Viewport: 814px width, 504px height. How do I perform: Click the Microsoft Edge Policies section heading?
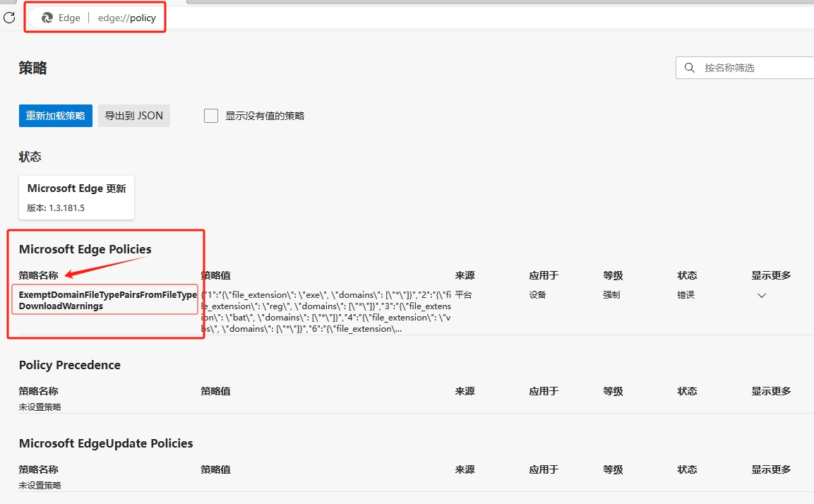(x=85, y=249)
